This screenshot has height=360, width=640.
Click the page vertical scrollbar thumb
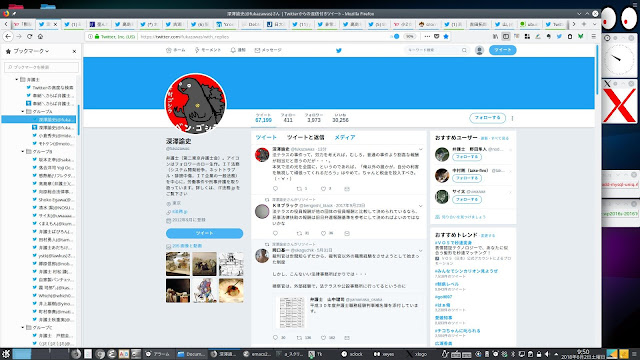597,70
